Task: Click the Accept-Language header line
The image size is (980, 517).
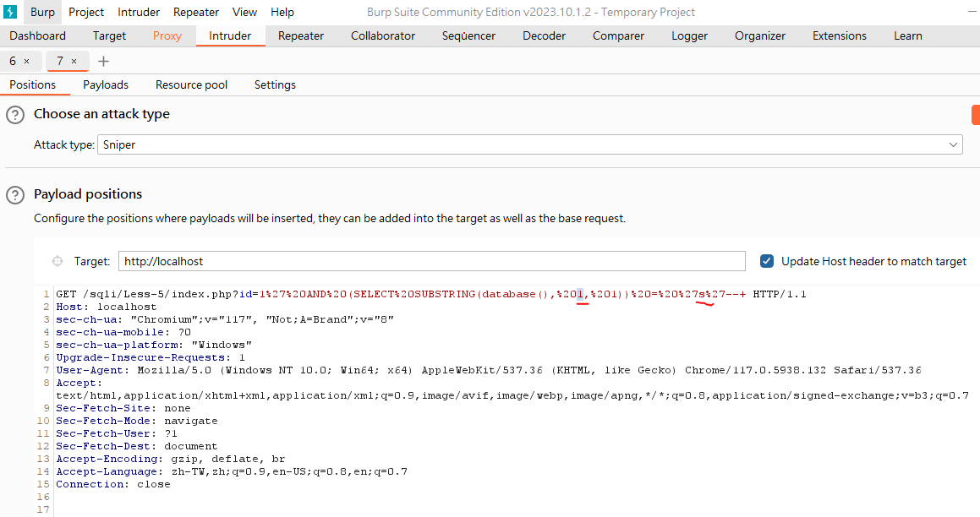Action: coord(232,471)
